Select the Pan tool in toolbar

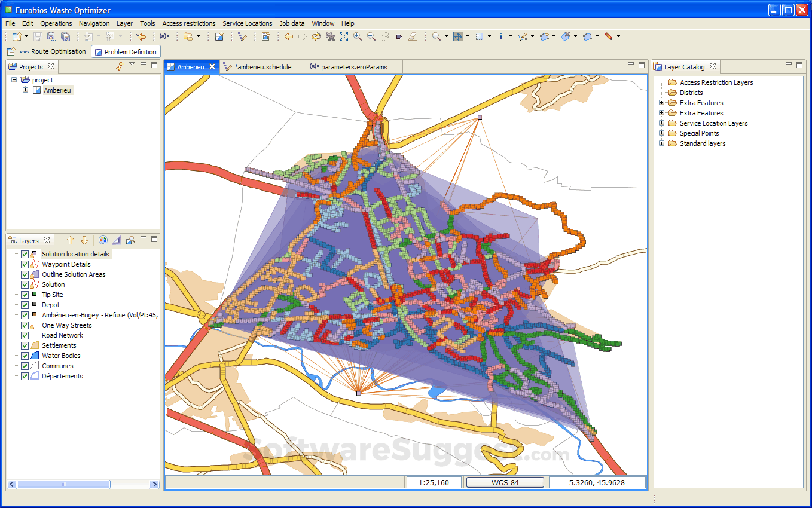pyautogui.click(x=458, y=36)
